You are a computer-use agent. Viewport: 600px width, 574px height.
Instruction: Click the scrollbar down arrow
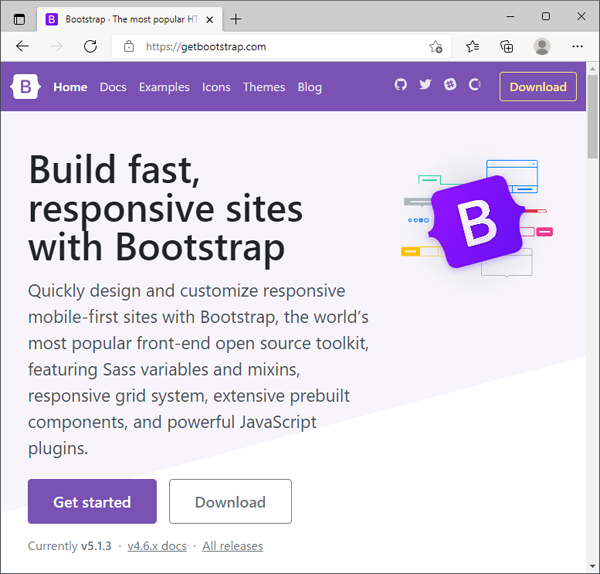pyautogui.click(x=593, y=566)
